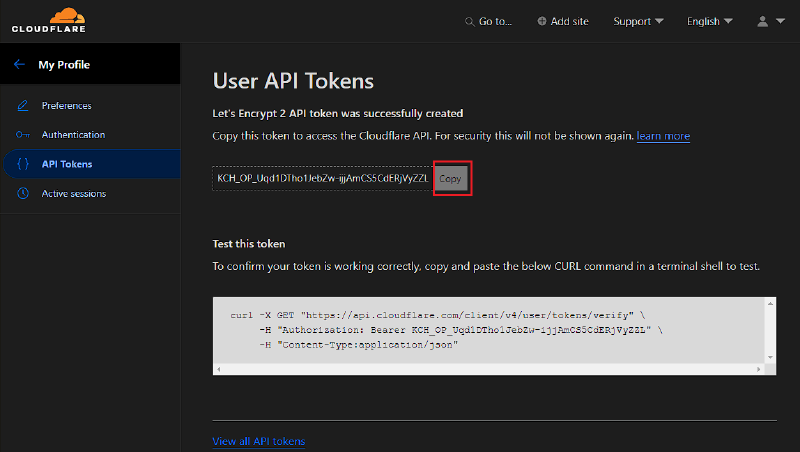Follow the View all API tokens link

pyautogui.click(x=259, y=441)
